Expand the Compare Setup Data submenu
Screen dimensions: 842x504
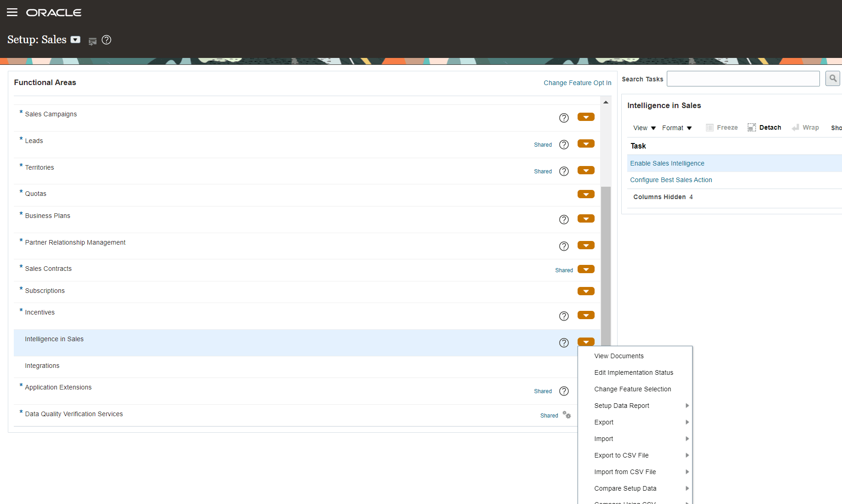635,488
